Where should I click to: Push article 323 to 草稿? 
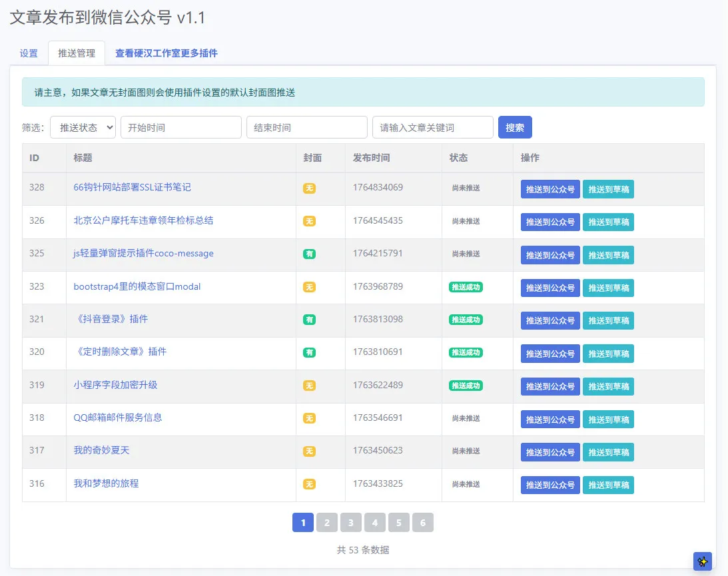(x=608, y=288)
